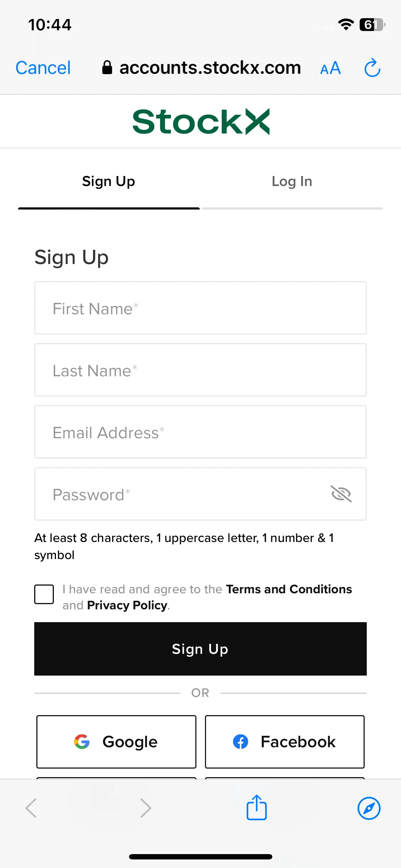Click the black Sign Up button
The image size is (401, 868).
200,649
